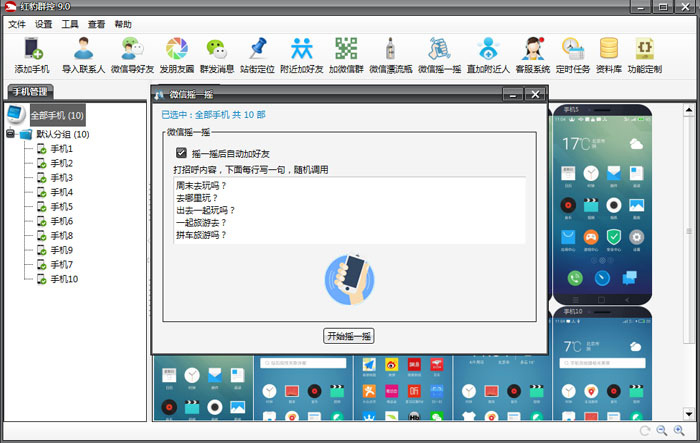Open 导入联系人 import contacts tool
The width and height of the screenshot is (700, 443).
click(x=83, y=55)
